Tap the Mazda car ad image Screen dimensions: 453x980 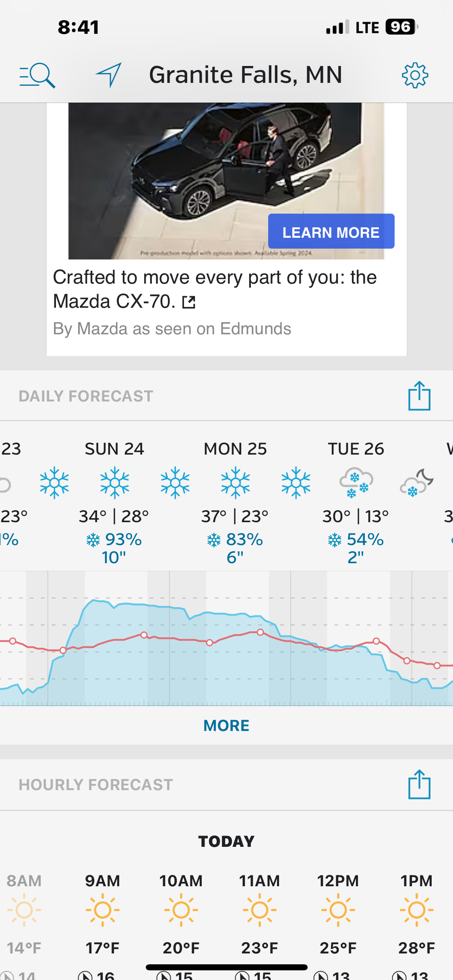[226, 181]
